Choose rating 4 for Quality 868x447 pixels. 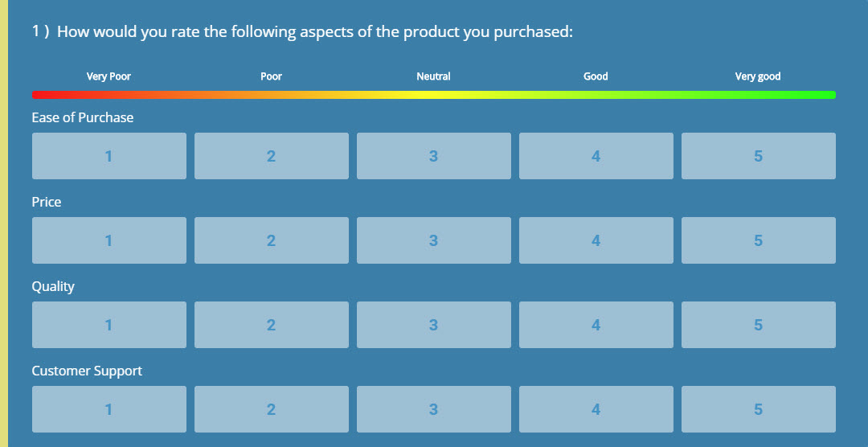[596, 325]
